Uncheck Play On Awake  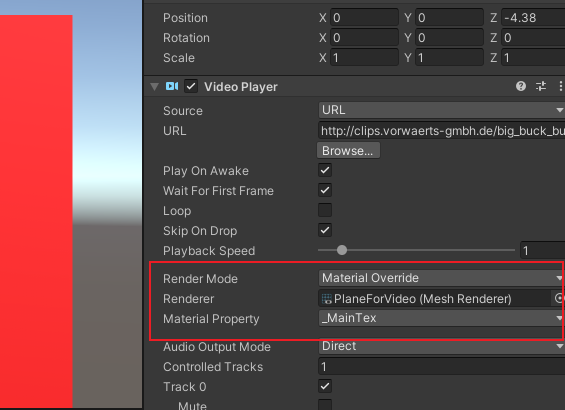tap(325, 170)
